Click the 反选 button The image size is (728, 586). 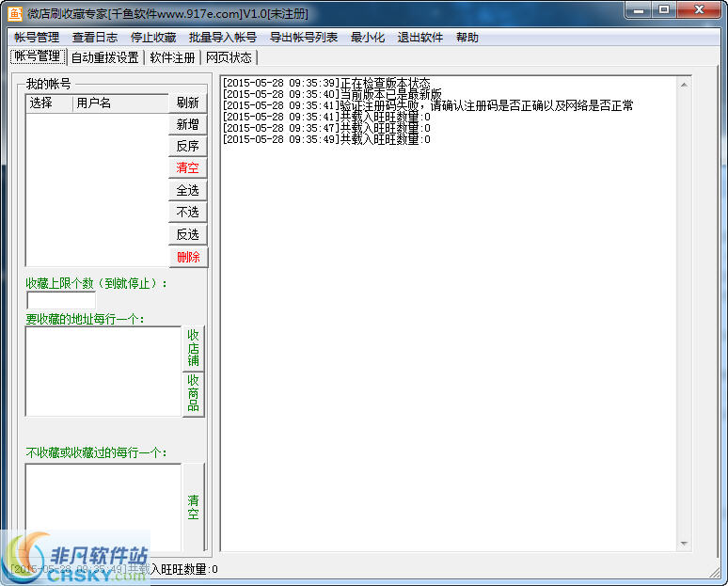[187, 234]
